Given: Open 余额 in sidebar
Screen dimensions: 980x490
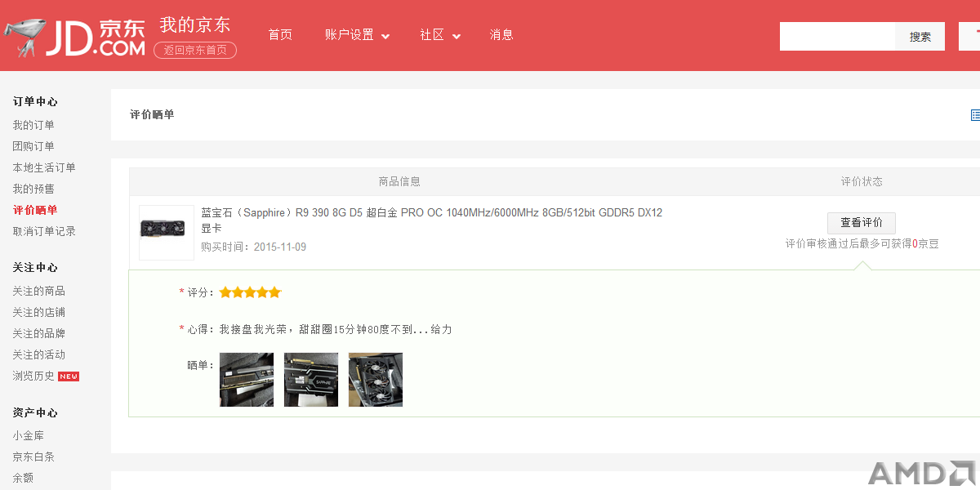Looking at the screenshot, I should [x=23, y=478].
